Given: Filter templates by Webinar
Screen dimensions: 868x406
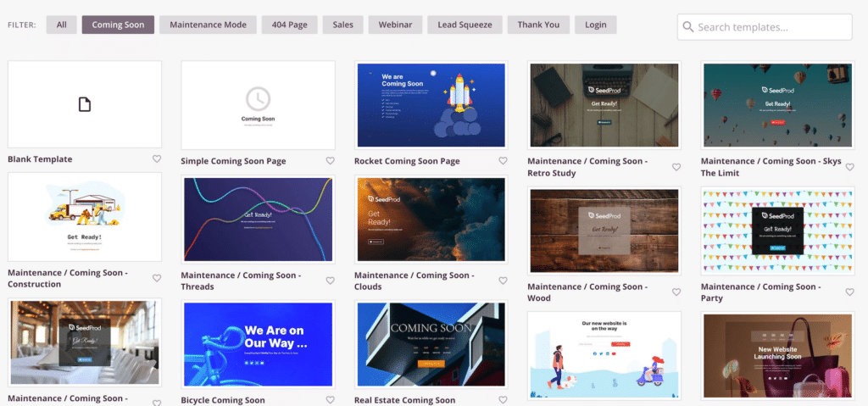Looking at the screenshot, I should 395,25.
